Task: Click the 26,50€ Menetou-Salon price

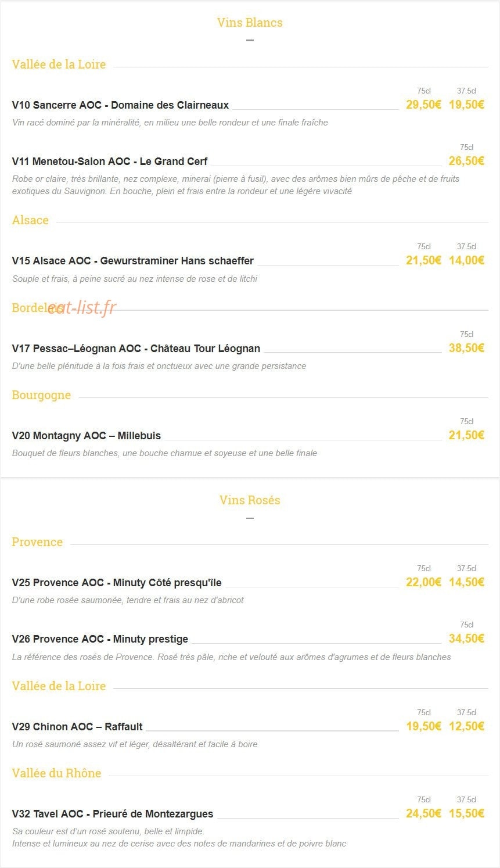Action: click(466, 161)
